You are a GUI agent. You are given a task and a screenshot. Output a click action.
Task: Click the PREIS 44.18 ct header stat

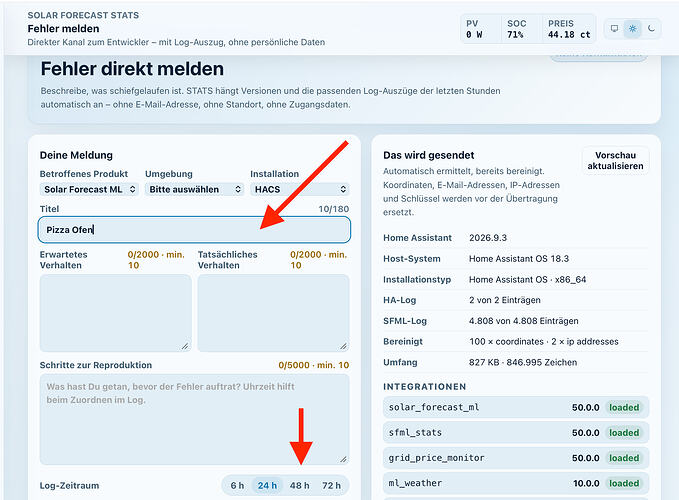pyautogui.click(x=569, y=29)
